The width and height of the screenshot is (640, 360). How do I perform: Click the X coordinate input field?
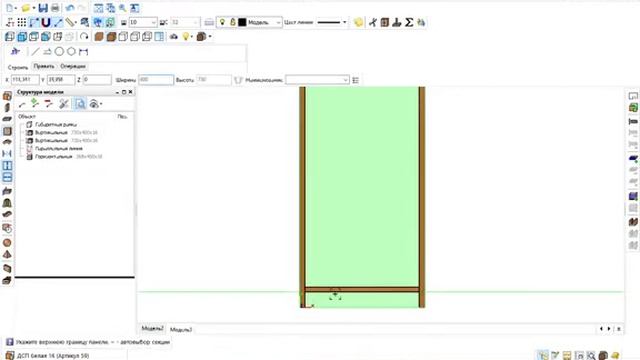[25, 80]
